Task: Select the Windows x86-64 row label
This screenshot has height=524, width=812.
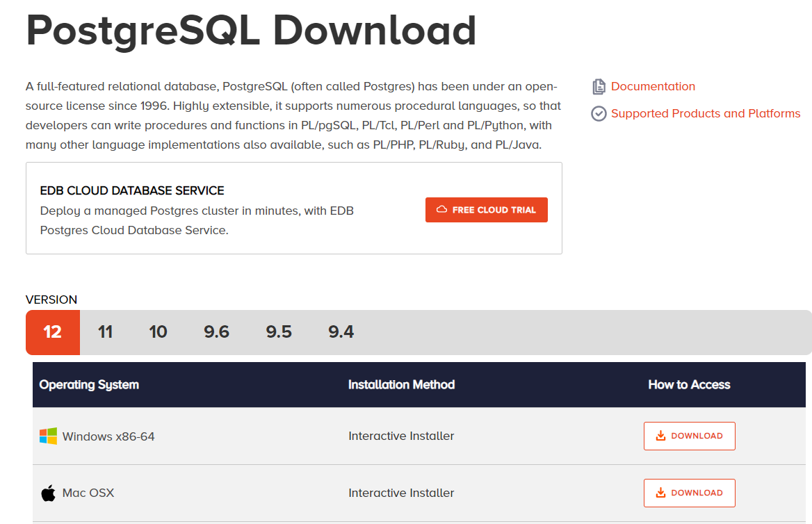Action: pyautogui.click(x=108, y=436)
